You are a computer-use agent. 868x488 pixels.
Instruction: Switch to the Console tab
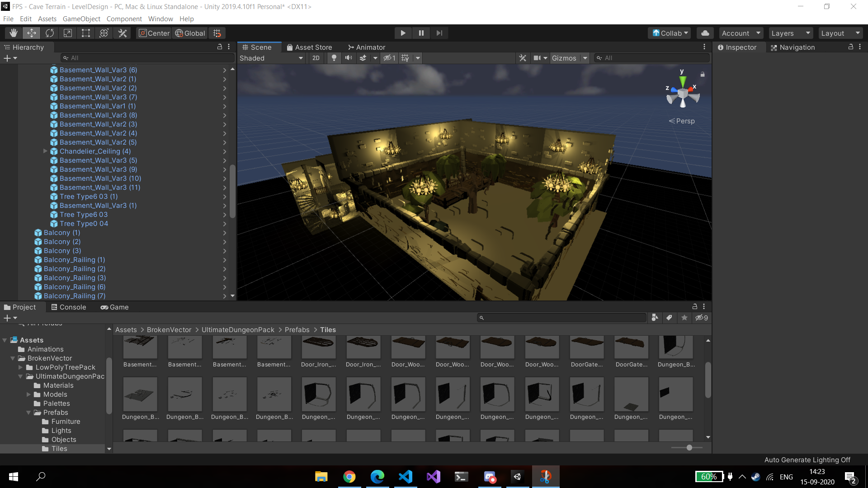coord(69,307)
